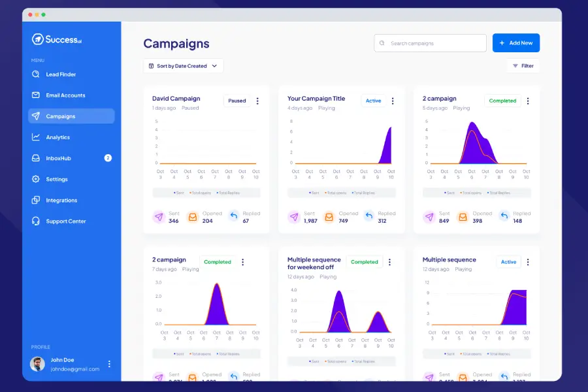Open the Sort by Date Created dropdown

tap(184, 66)
